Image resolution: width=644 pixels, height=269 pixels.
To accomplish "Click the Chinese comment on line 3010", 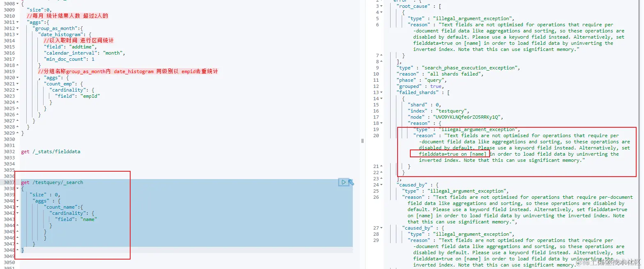I will pos(67,16).
